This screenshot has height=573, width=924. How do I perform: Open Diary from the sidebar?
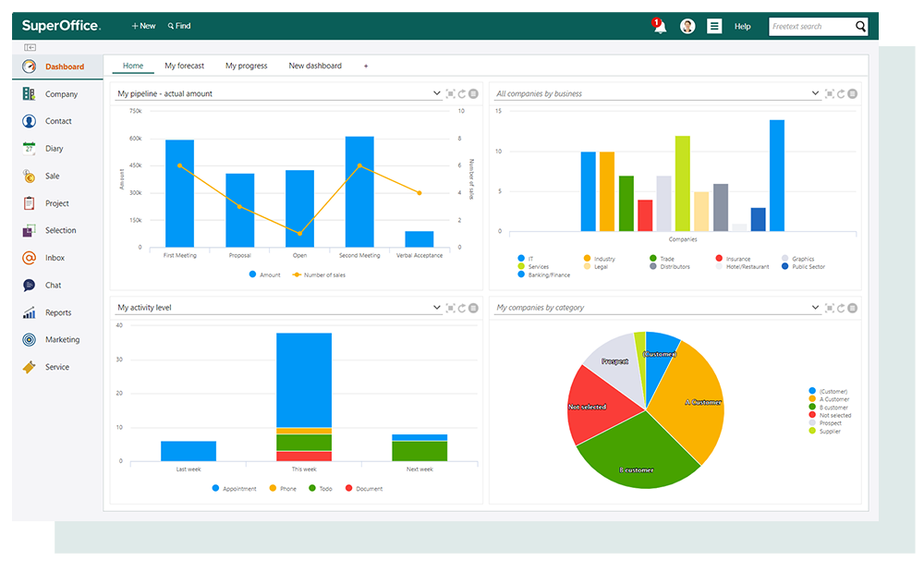(54, 149)
